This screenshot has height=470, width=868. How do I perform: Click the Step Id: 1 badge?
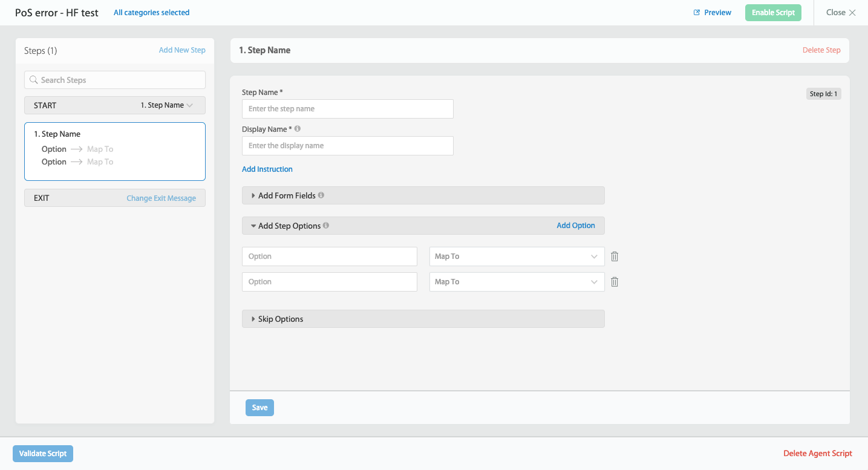[x=823, y=94]
